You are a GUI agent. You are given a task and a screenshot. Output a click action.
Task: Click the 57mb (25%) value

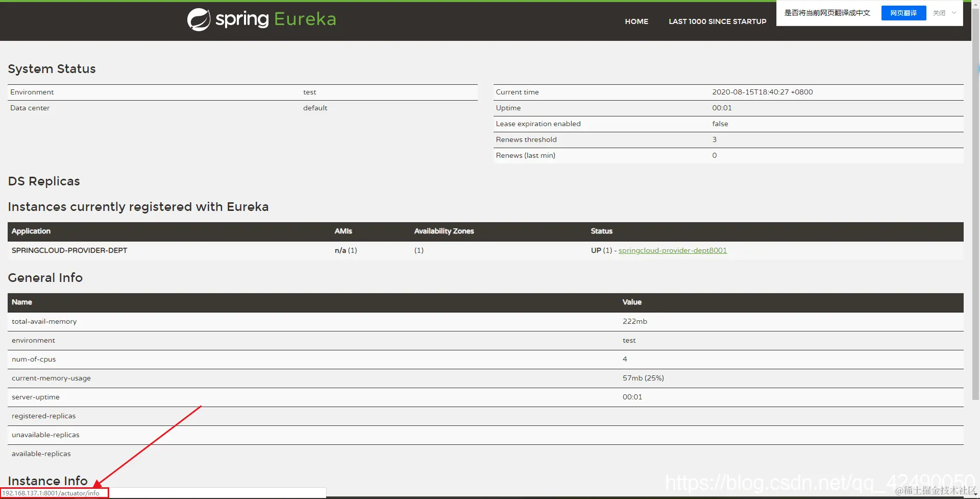(643, 378)
